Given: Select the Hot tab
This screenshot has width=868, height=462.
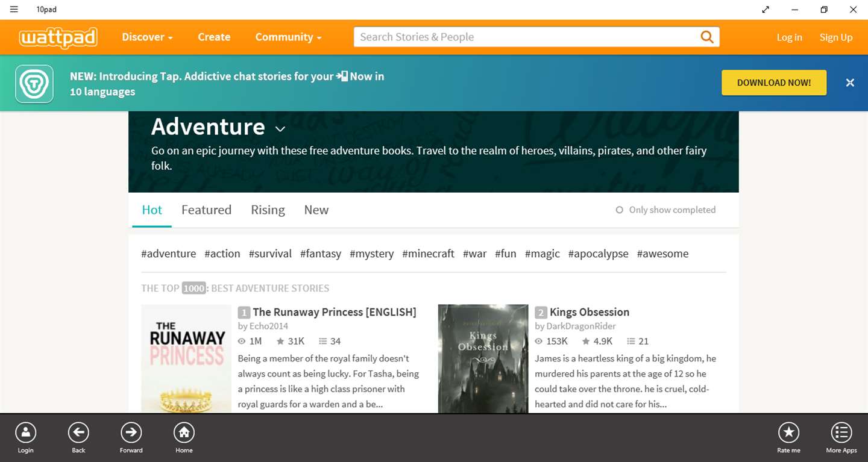Looking at the screenshot, I should (x=152, y=210).
